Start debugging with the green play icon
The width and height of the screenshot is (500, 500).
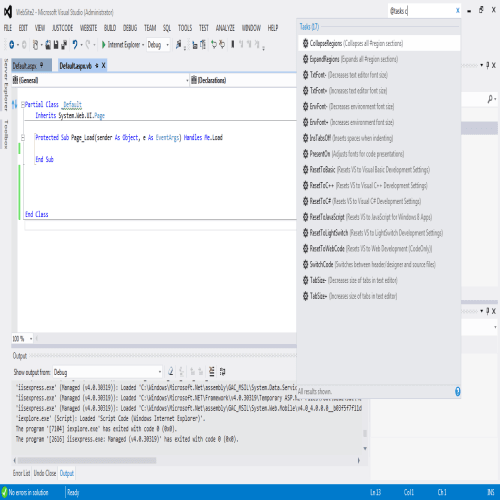pos(104,44)
